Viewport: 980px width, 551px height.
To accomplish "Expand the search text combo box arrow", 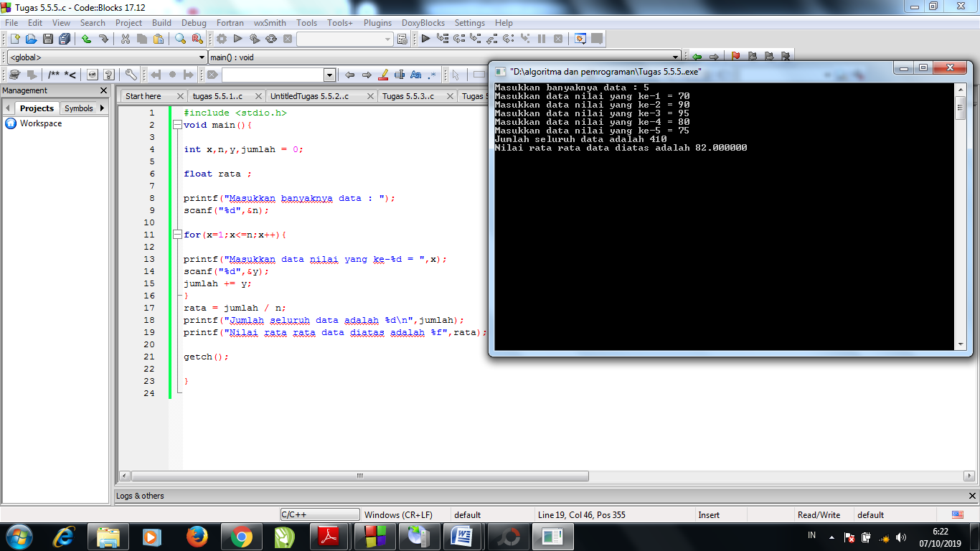I will pyautogui.click(x=329, y=75).
